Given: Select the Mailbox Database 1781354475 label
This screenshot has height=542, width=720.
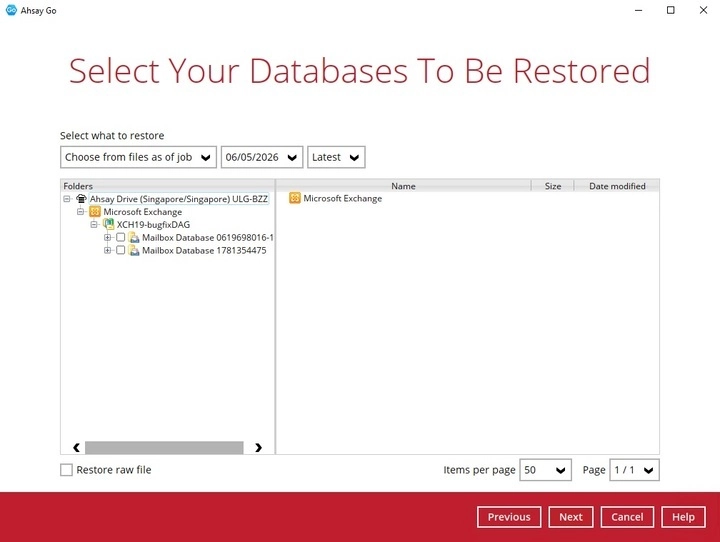Looking at the screenshot, I should [204, 250].
